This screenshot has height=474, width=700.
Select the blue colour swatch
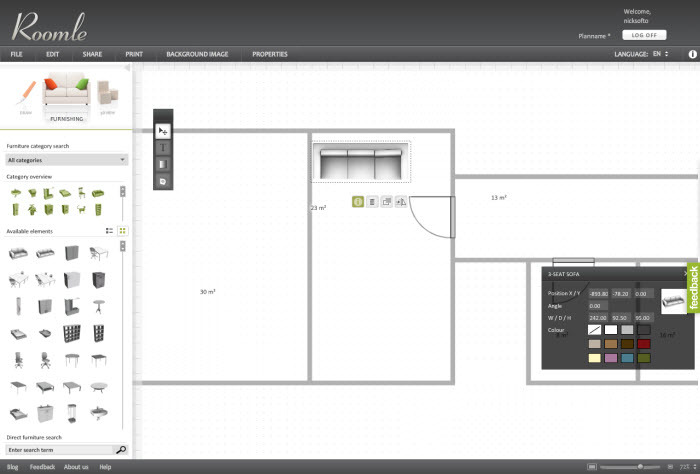tap(627, 358)
